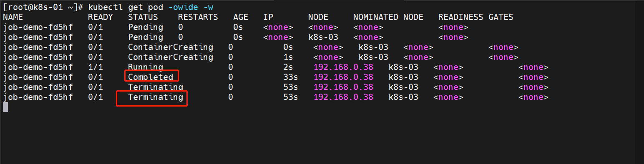Click the pod name in the first row
644x164 pixels.
38,27
